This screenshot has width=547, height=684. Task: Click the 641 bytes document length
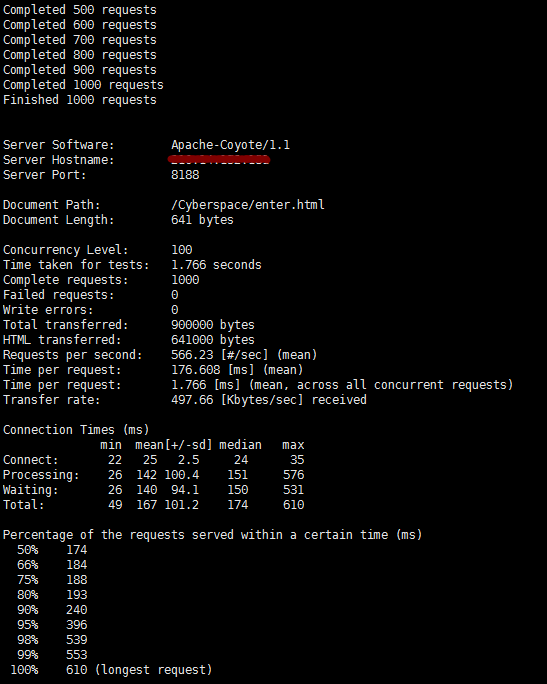coord(202,220)
